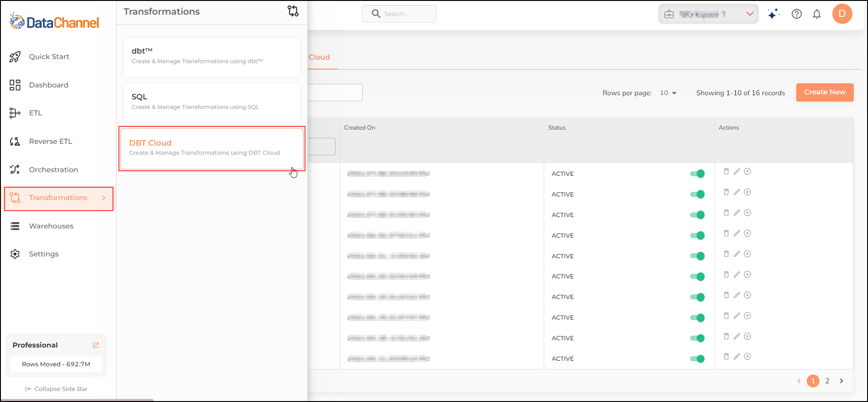Screen dimensions: 868x402
Task: Toggle ACTIVE switch in last row
Action: tap(697, 359)
